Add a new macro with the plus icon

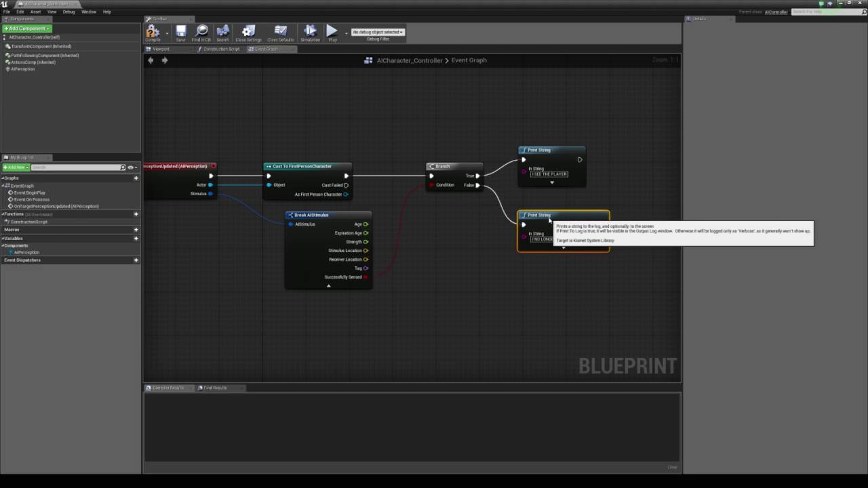coord(136,230)
